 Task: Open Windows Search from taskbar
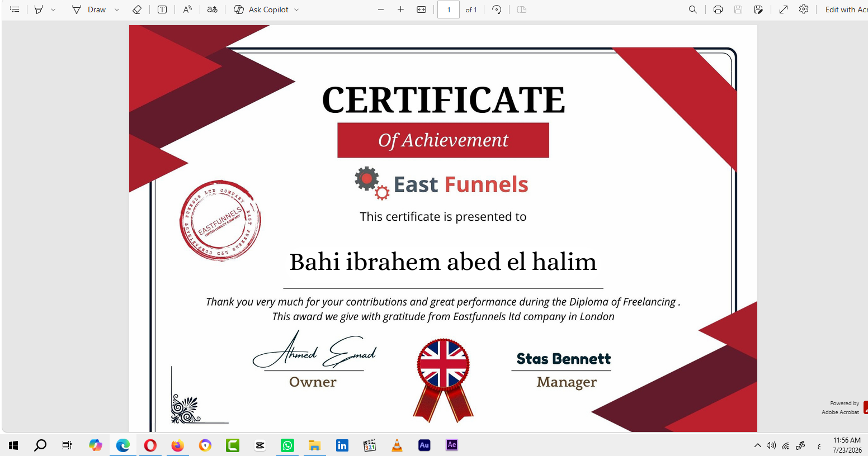[x=40, y=445]
